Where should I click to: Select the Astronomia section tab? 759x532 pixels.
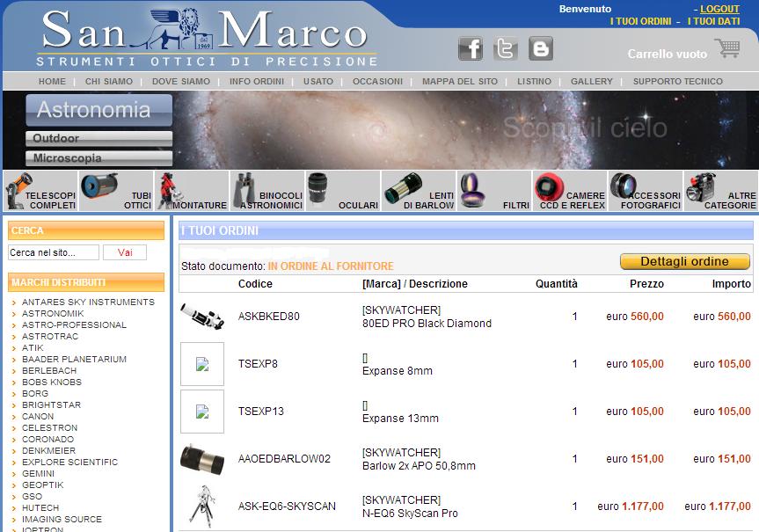click(99, 110)
